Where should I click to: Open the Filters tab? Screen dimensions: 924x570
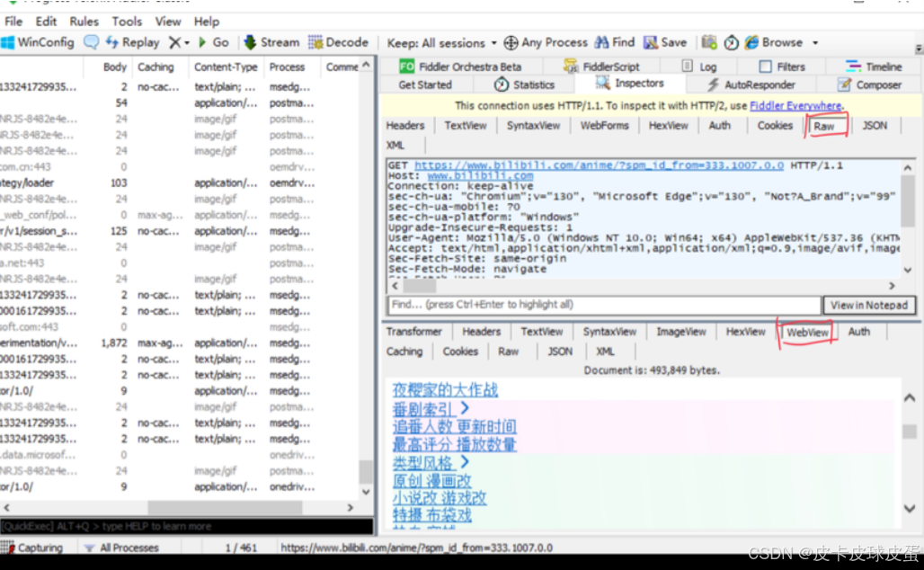tap(782, 67)
